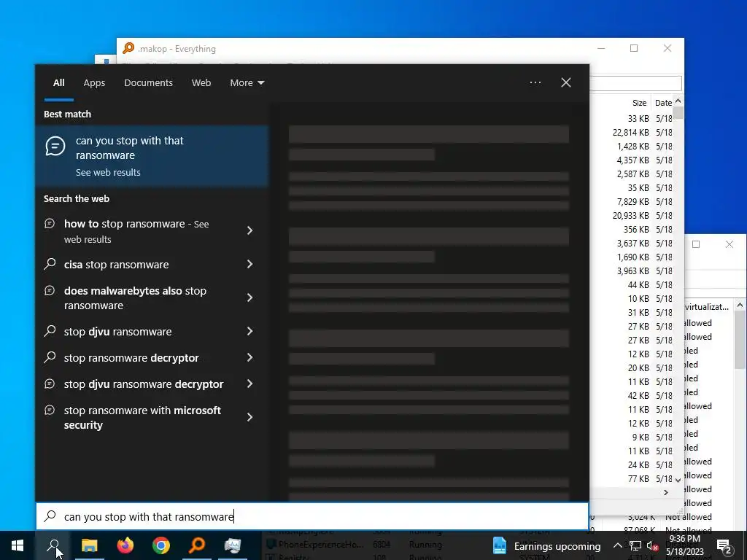Expand arrow for 'stop ransomware with microsoft security'
747x560 pixels.
pyautogui.click(x=249, y=418)
